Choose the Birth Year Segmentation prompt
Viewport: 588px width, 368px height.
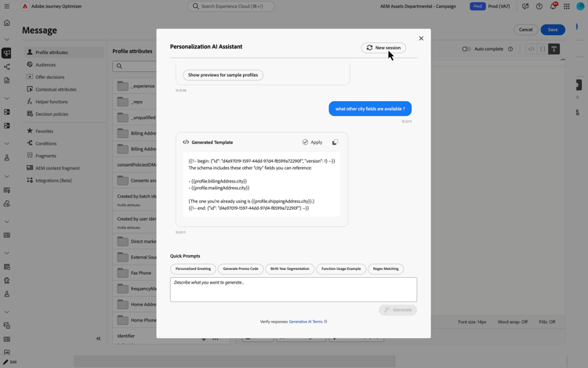tap(289, 269)
